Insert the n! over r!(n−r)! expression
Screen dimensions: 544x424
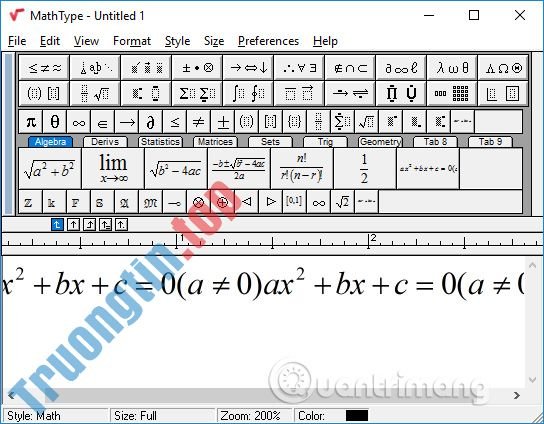coord(302,169)
